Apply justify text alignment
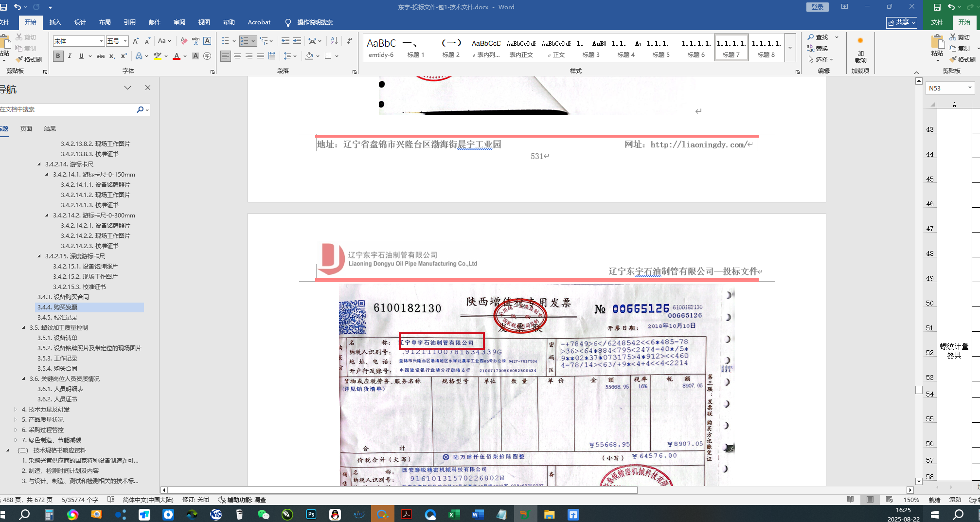This screenshot has height=522, width=980. pyautogui.click(x=261, y=56)
